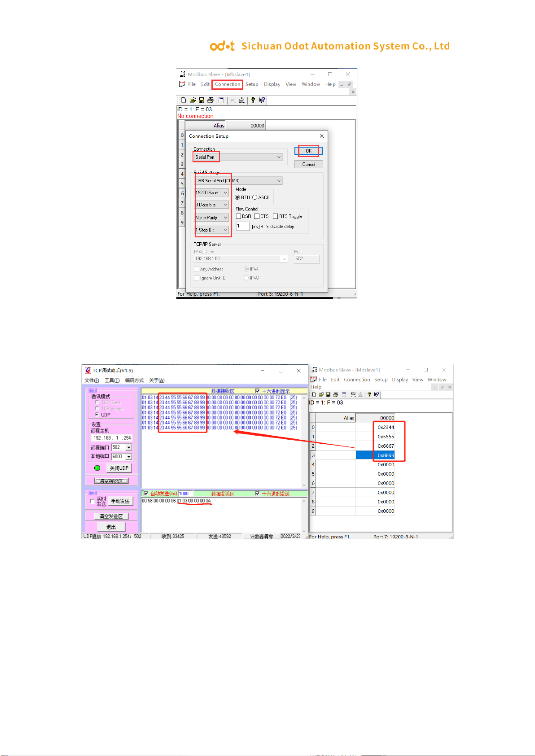Open the USB Serial Port (COM3) dropdown

pos(238,180)
